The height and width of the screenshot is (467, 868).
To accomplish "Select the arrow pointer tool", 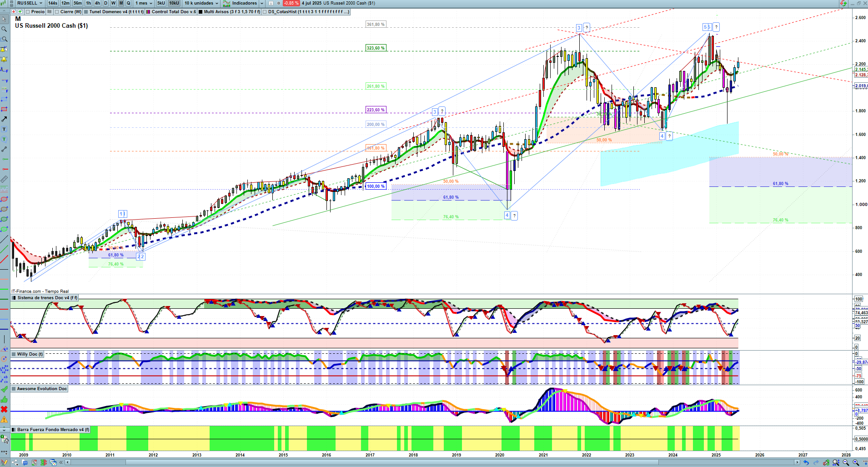I will [4, 19].
